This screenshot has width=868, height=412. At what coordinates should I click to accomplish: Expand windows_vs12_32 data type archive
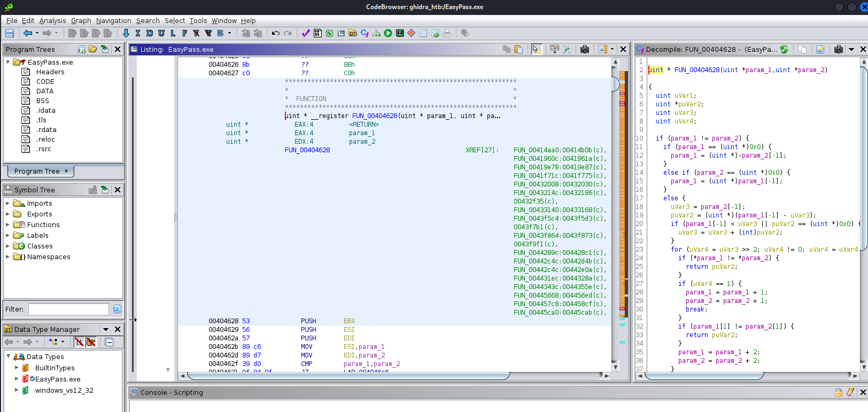point(17,390)
